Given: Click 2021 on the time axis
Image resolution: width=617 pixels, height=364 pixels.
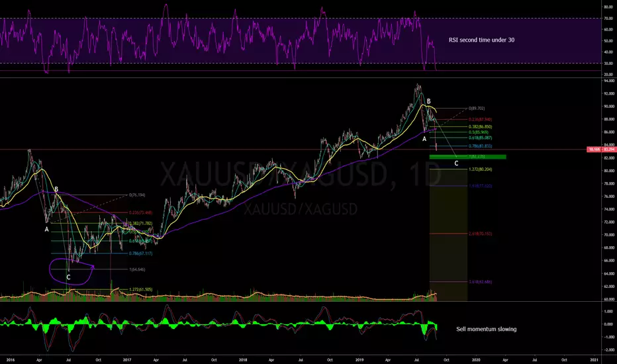Looking at the screenshot, I should [x=594, y=359].
